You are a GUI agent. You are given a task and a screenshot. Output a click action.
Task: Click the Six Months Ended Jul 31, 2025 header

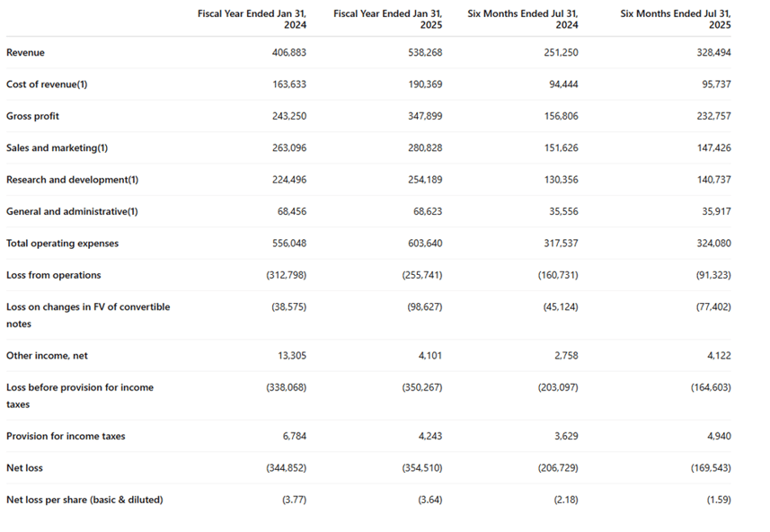[x=676, y=19]
